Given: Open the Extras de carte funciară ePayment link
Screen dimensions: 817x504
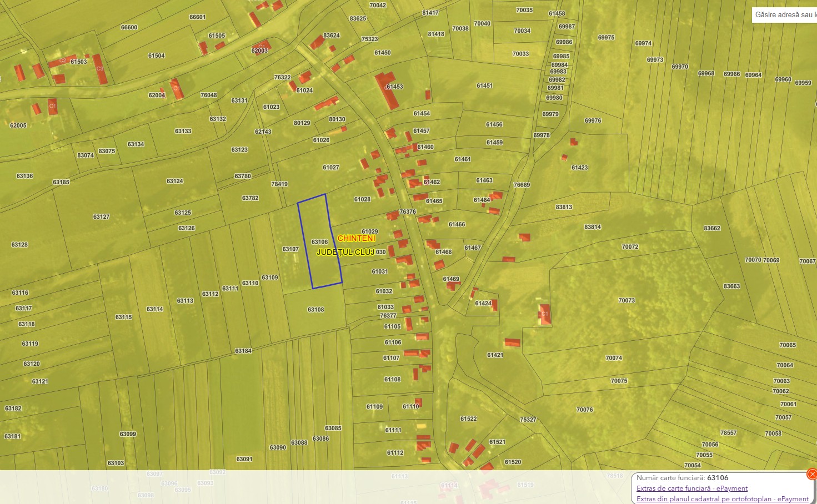Looking at the screenshot, I should coord(692,488).
